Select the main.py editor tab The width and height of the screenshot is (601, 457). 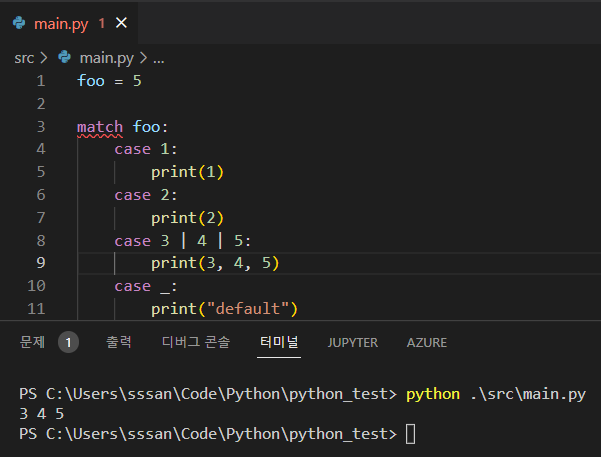pos(62,22)
